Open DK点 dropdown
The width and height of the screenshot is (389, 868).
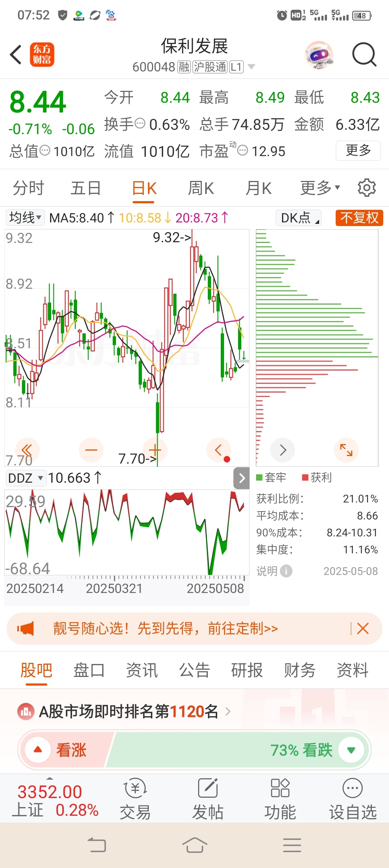tap(299, 218)
